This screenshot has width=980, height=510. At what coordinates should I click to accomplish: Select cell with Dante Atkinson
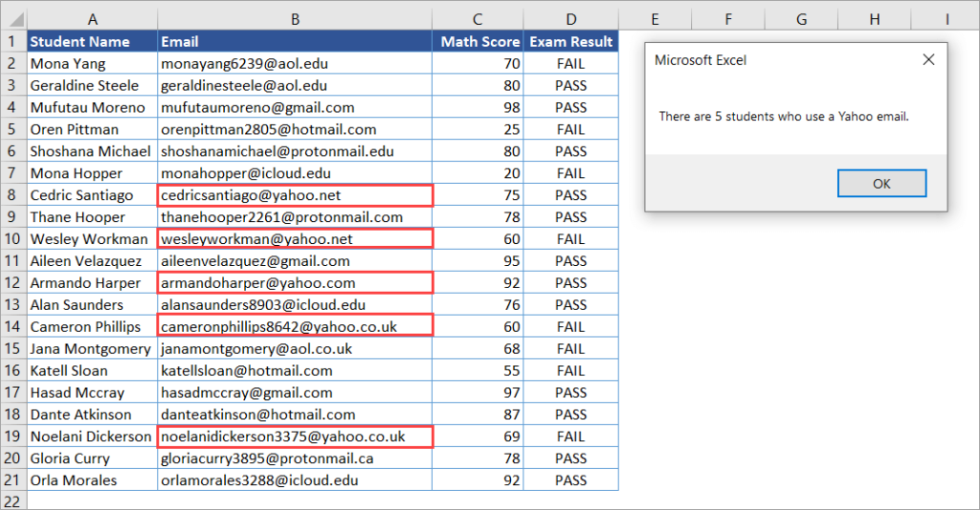tap(92, 413)
